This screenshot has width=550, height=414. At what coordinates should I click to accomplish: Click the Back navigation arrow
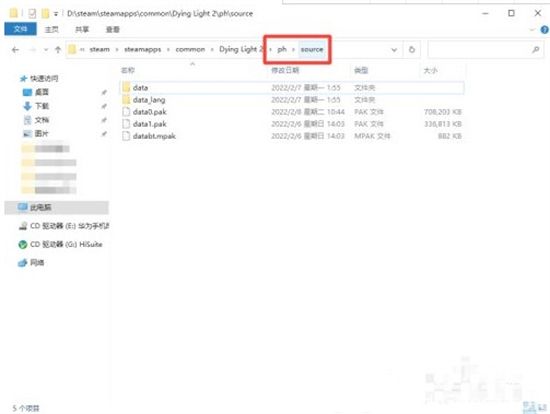pyautogui.click(x=15, y=50)
